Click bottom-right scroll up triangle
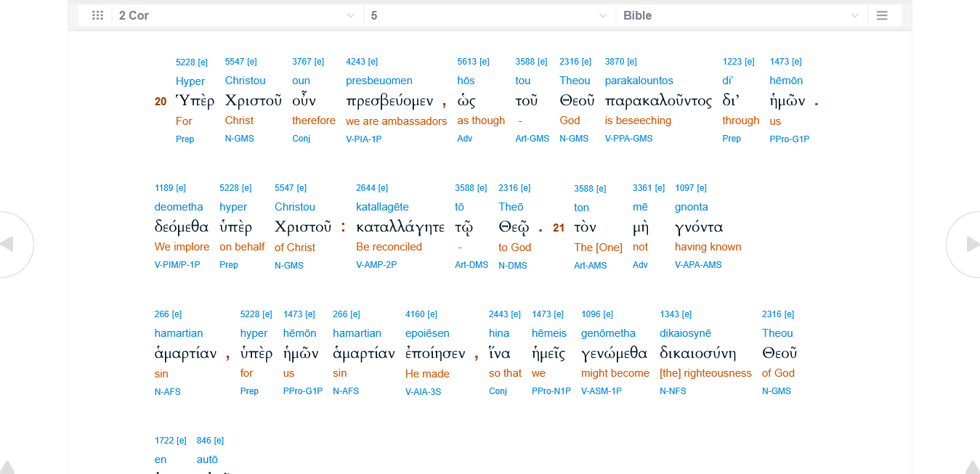980x474 pixels. tap(972, 467)
